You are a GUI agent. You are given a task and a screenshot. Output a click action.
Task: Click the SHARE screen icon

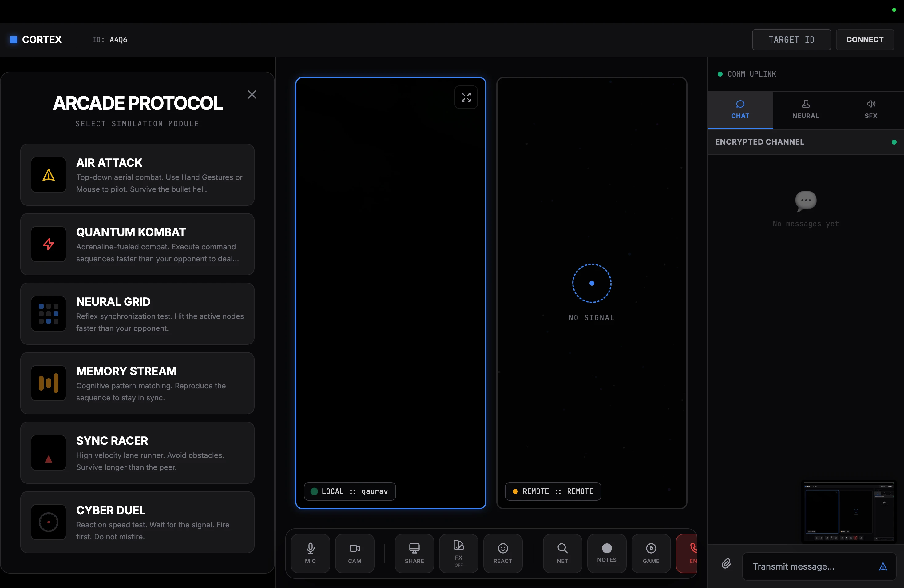pyautogui.click(x=414, y=553)
